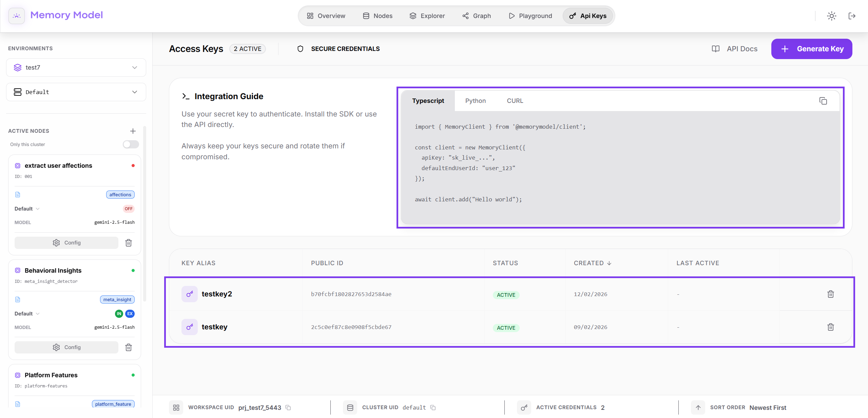Open the test7 environment dropdown
The width and height of the screenshot is (868, 418).
pos(76,68)
